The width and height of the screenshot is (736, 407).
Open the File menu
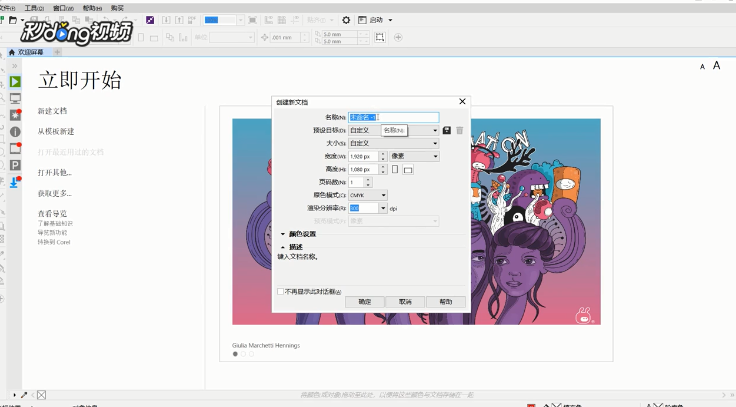coord(8,8)
